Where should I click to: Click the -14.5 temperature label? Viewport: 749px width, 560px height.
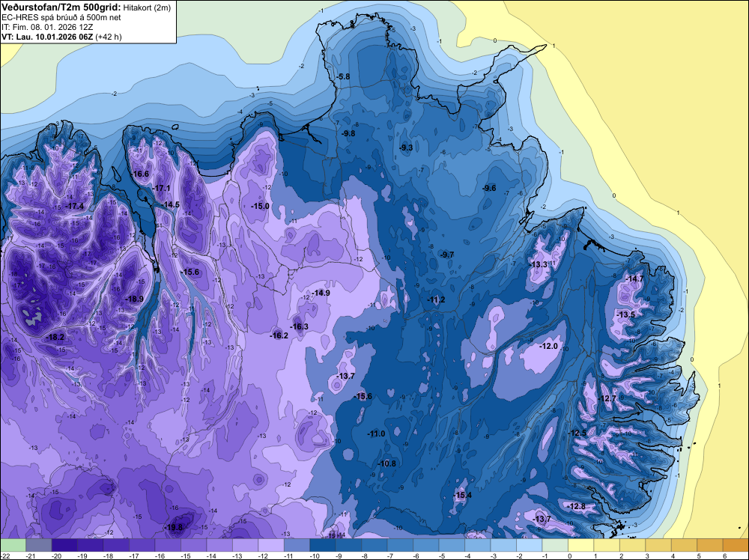pos(171,205)
